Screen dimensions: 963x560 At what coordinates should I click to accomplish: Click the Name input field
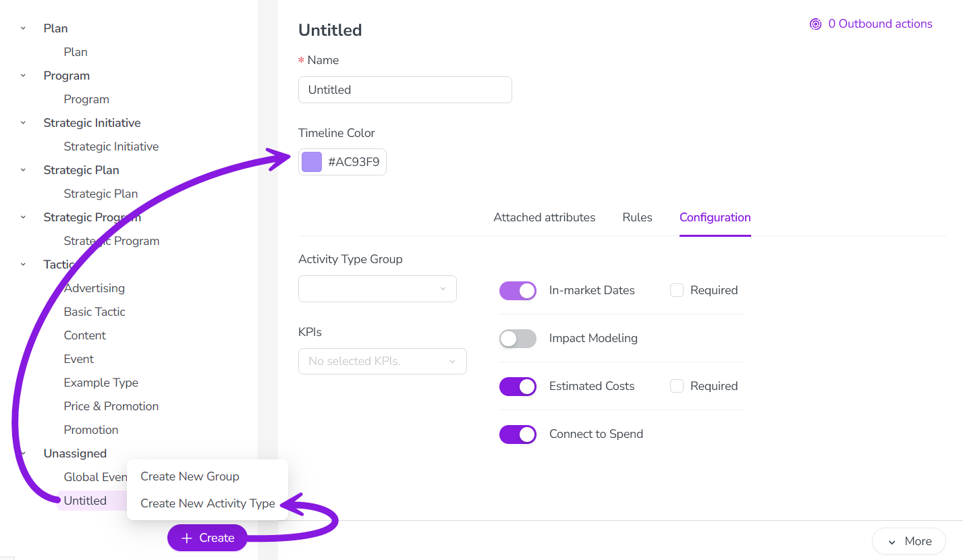tap(405, 90)
